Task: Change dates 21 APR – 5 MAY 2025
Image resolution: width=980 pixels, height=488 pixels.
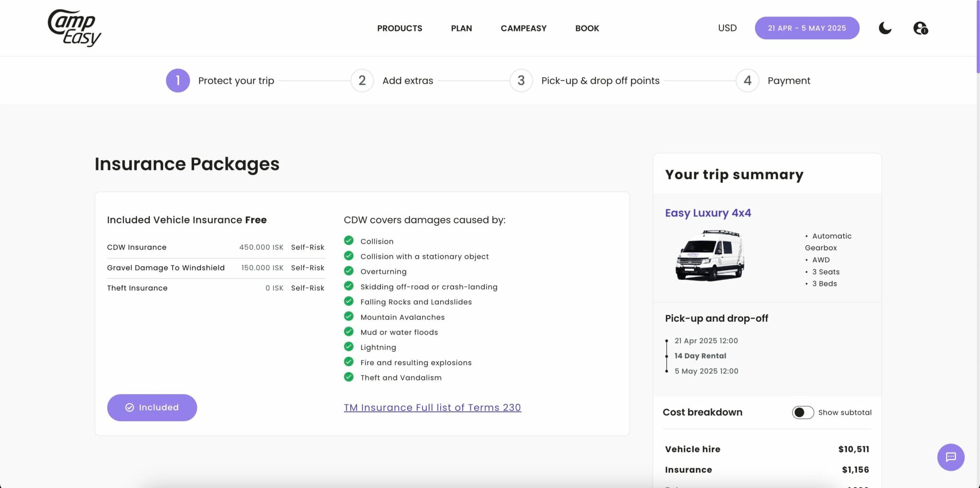Action: (x=807, y=28)
